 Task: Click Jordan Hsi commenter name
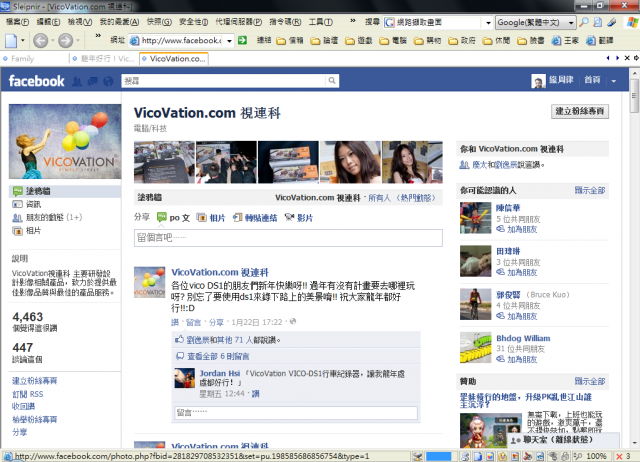(x=220, y=373)
